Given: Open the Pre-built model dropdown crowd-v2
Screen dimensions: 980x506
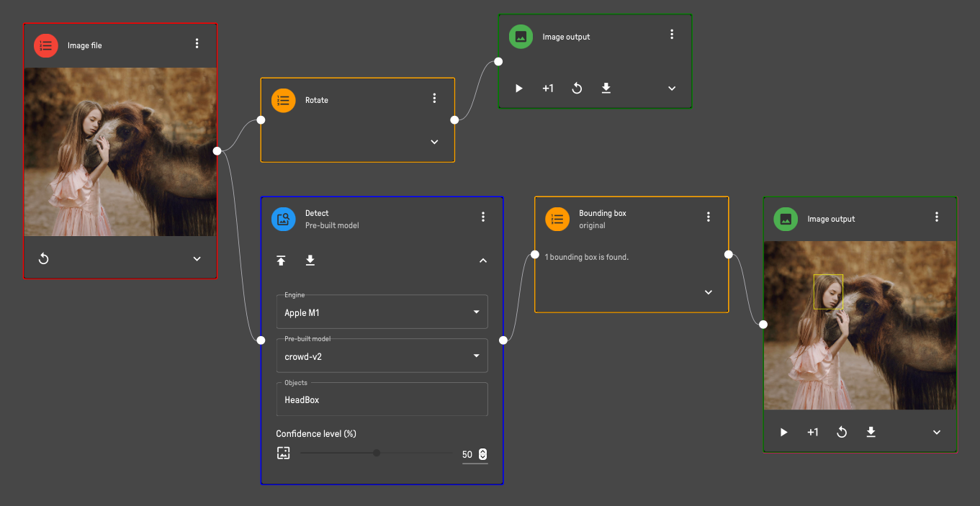Looking at the screenshot, I should 382,356.
